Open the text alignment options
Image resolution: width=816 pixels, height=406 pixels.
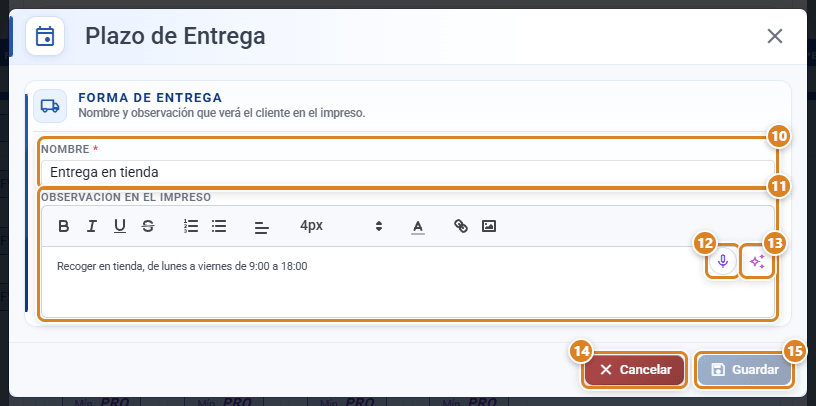(262, 227)
